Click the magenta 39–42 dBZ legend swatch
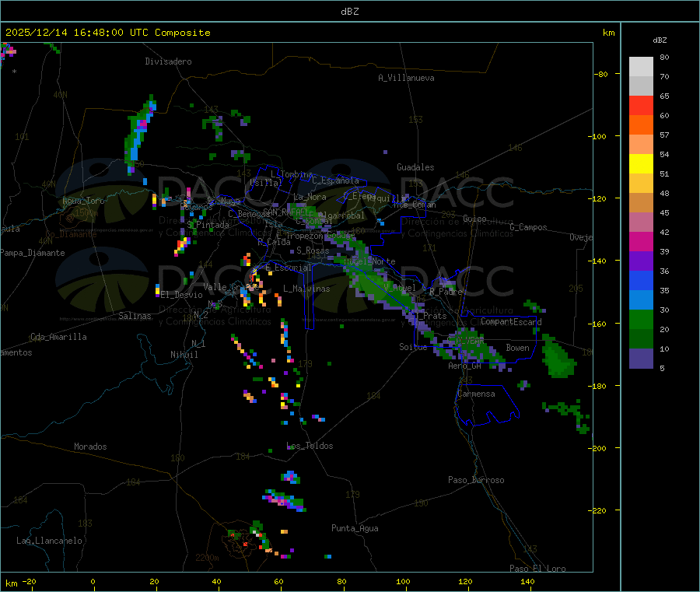 [641, 241]
